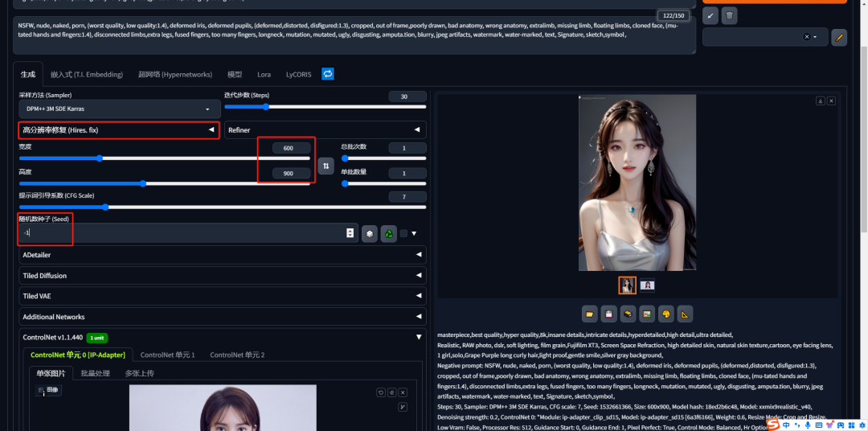Adjust the 单批数量 slider
The height and width of the screenshot is (431, 868).
coord(383,183)
